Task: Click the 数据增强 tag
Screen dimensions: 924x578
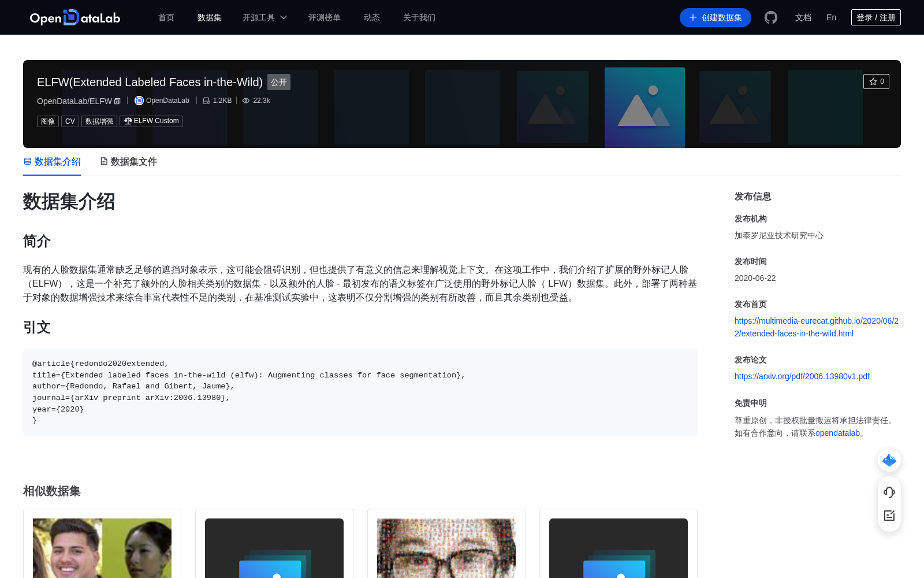Action: (x=99, y=121)
